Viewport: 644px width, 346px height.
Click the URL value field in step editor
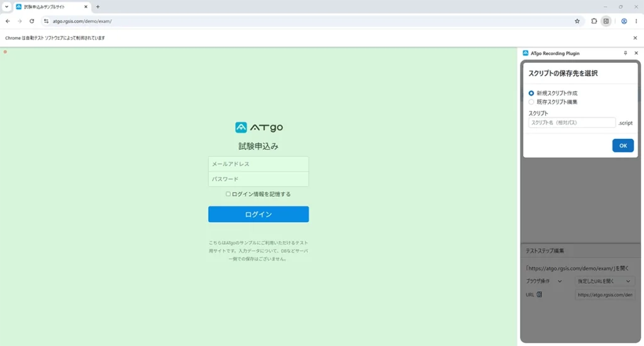(604, 294)
